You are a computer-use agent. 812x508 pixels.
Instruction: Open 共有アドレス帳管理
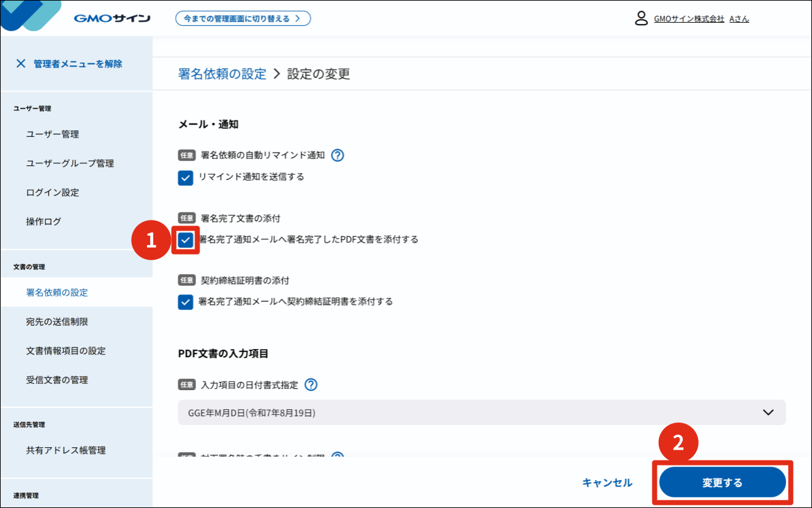pos(66,450)
